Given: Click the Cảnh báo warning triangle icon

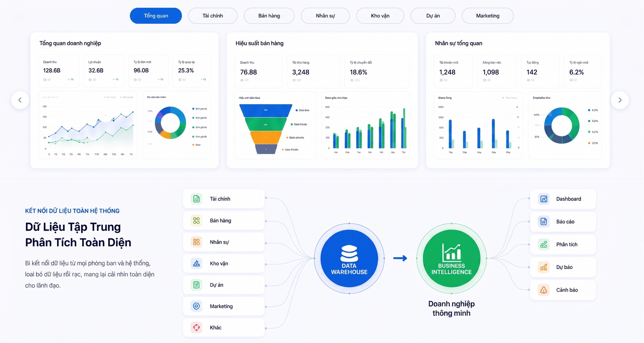Looking at the screenshot, I should pyautogui.click(x=544, y=290).
